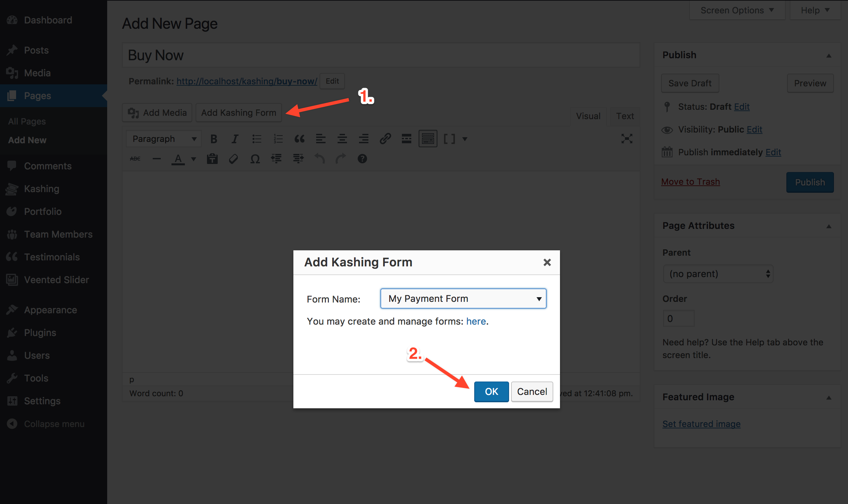This screenshot has height=504, width=848.
Task: Align text left
Action: (321, 139)
